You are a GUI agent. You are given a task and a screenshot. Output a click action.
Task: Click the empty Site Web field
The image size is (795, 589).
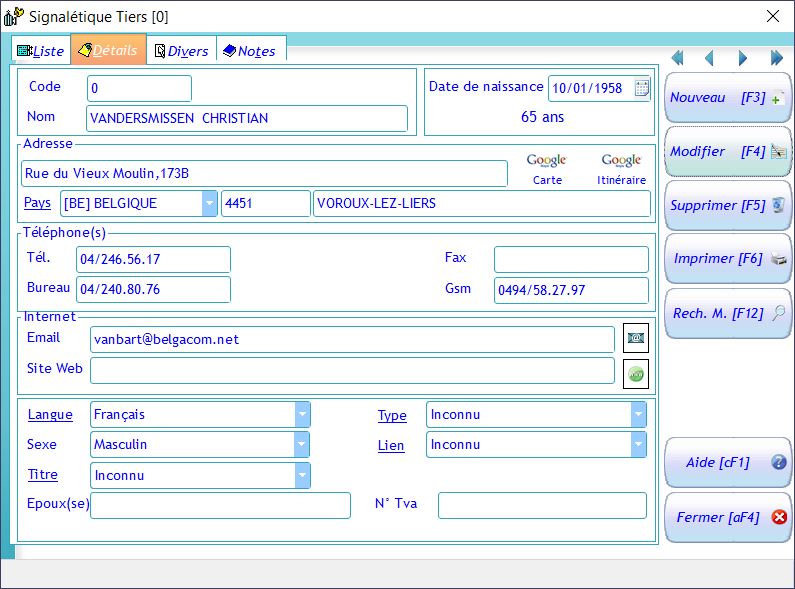(x=352, y=371)
